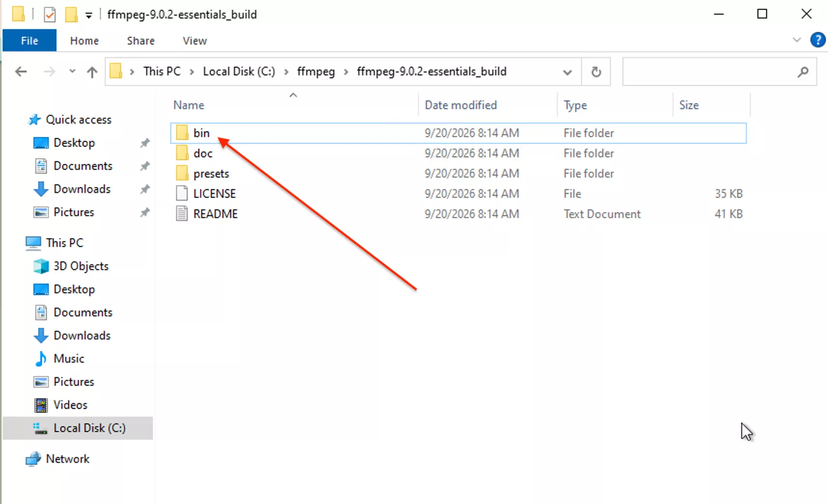Click the 41 KB size value
The width and height of the screenshot is (828, 504).
(x=728, y=214)
